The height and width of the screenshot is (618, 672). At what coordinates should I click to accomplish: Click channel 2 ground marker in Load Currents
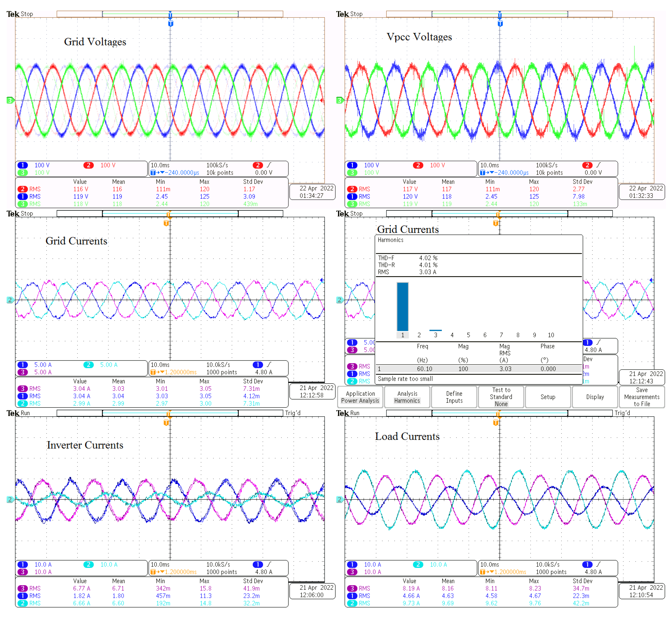[340, 500]
